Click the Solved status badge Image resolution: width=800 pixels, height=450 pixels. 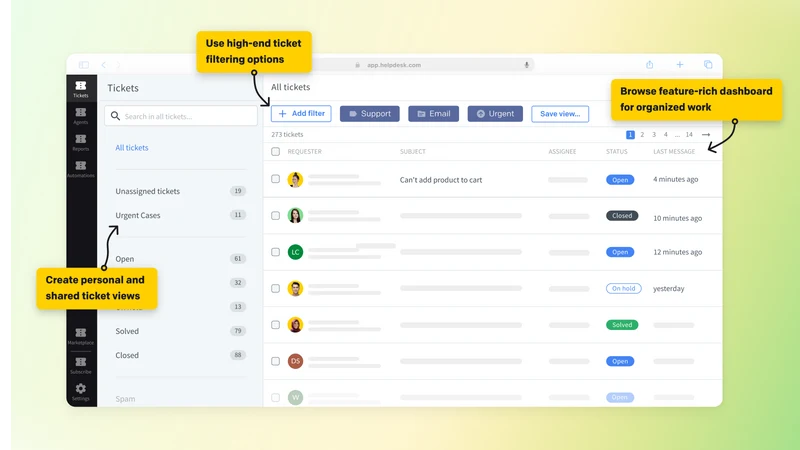click(622, 324)
